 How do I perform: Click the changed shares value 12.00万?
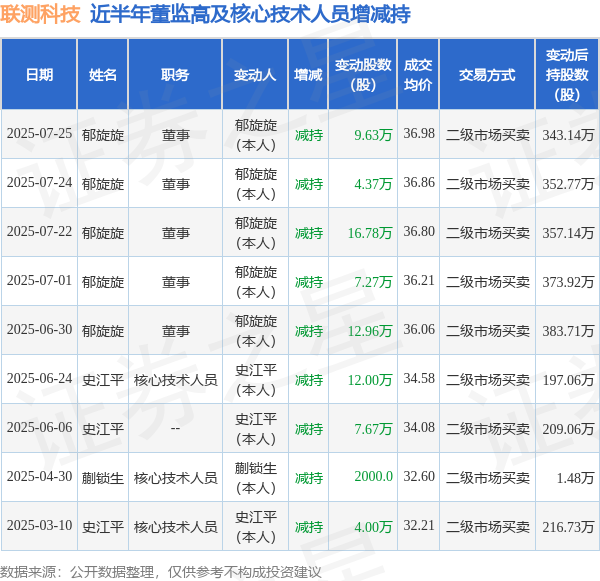(370, 380)
